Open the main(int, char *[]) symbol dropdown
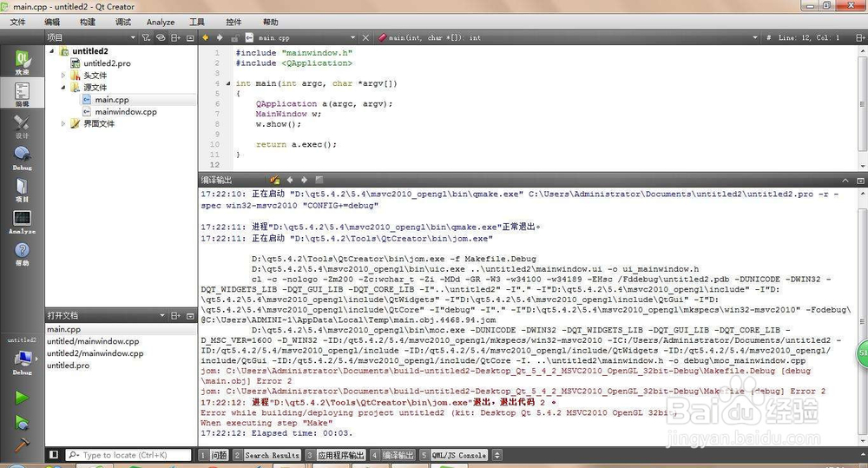868x468 pixels. pyautogui.click(x=755, y=37)
